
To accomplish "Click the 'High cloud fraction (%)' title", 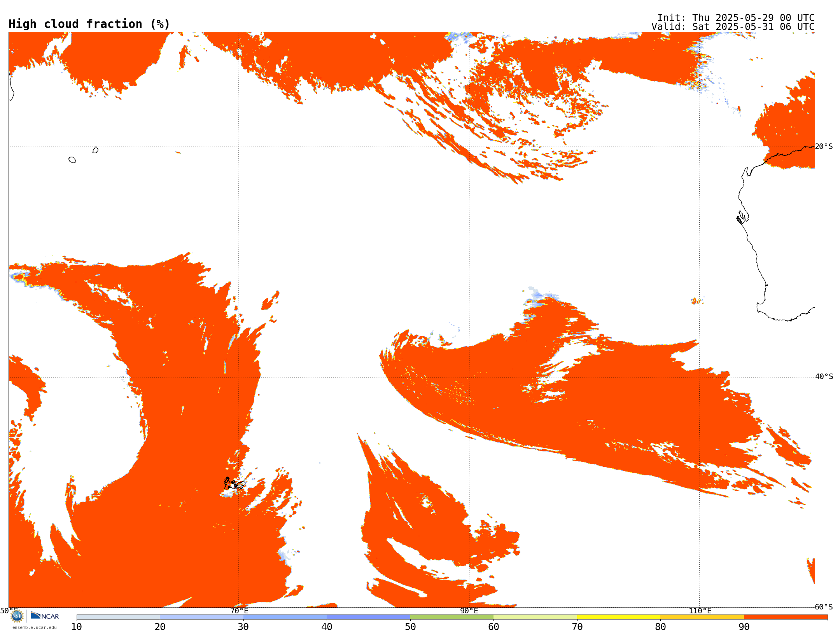I will [x=89, y=24].
